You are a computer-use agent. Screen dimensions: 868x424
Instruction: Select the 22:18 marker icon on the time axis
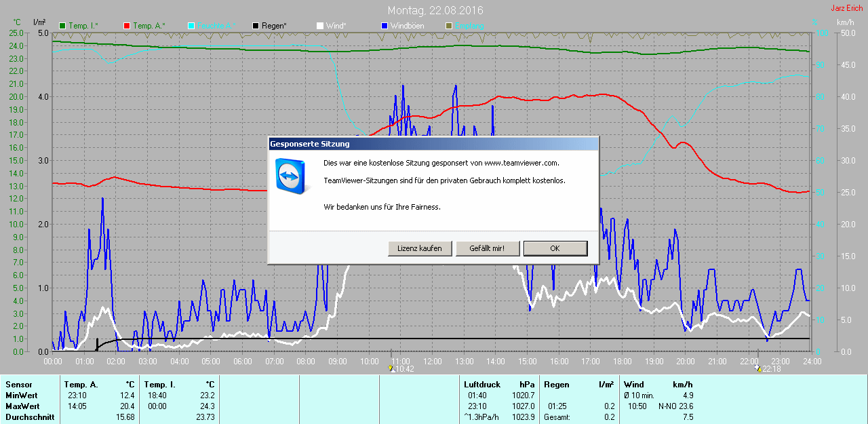point(757,368)
